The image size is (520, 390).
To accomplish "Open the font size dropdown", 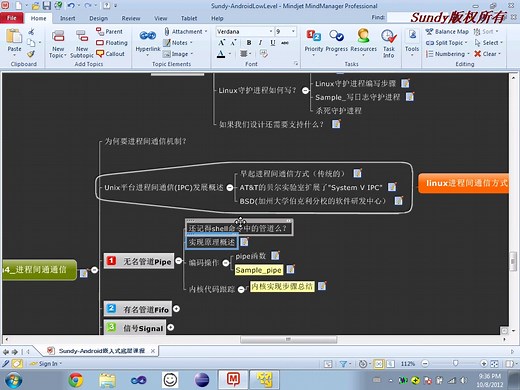I will pyautogui.click(x=293, y=31).
